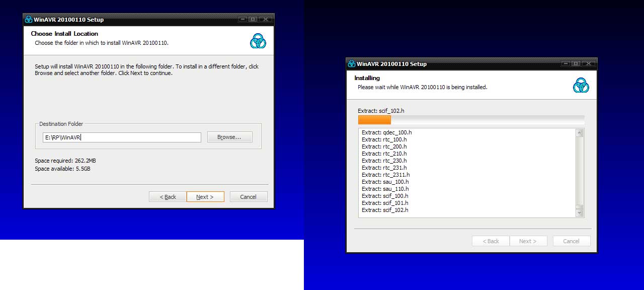The height and width of the screenshot is (290, 644).
Task: Click title bar icon of Installing setup window
Action: 352,64
